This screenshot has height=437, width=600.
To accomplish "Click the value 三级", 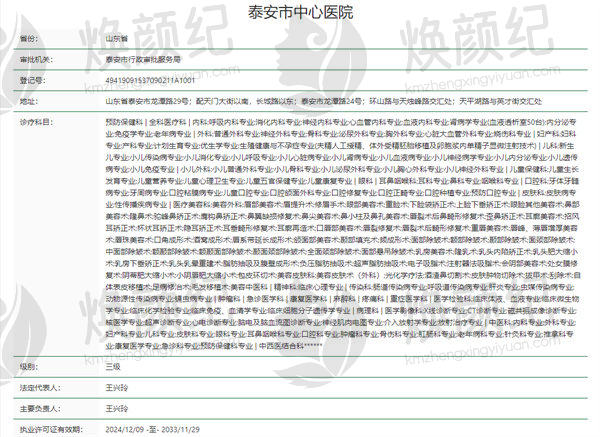I will [113, 367].
